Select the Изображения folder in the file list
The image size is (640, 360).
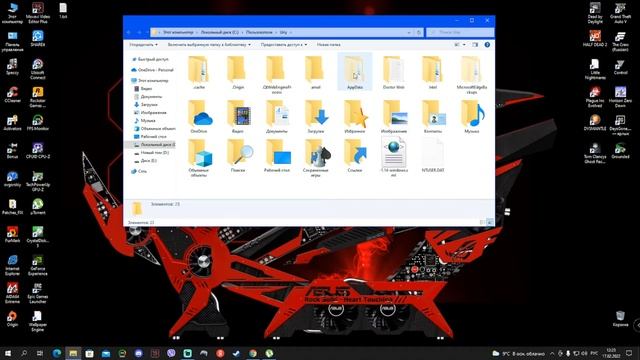pos(393,117)
